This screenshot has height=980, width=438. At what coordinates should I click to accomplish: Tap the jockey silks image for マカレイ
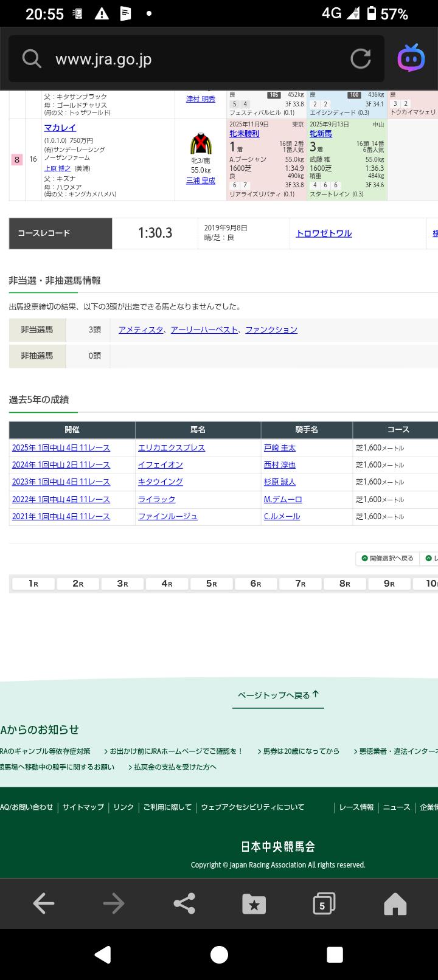[200, 144]
